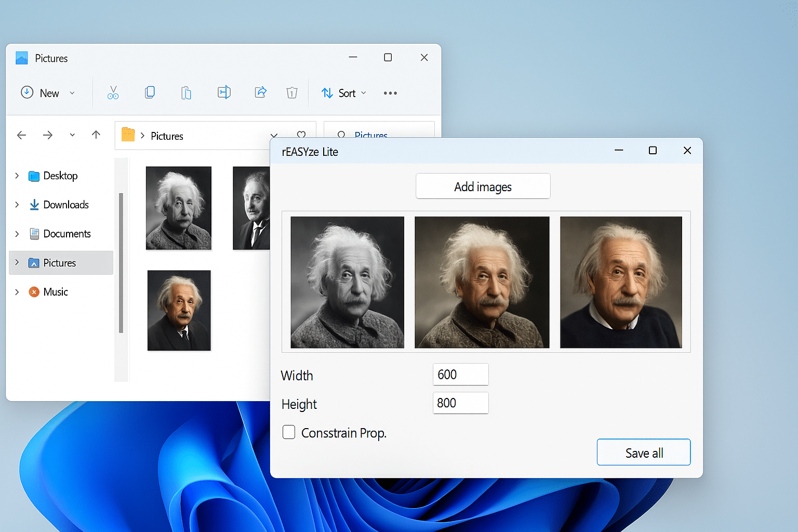Viewport: 798px width, 532px height.
Task: Click the Copy icon in toolbar
Action: 150,92
